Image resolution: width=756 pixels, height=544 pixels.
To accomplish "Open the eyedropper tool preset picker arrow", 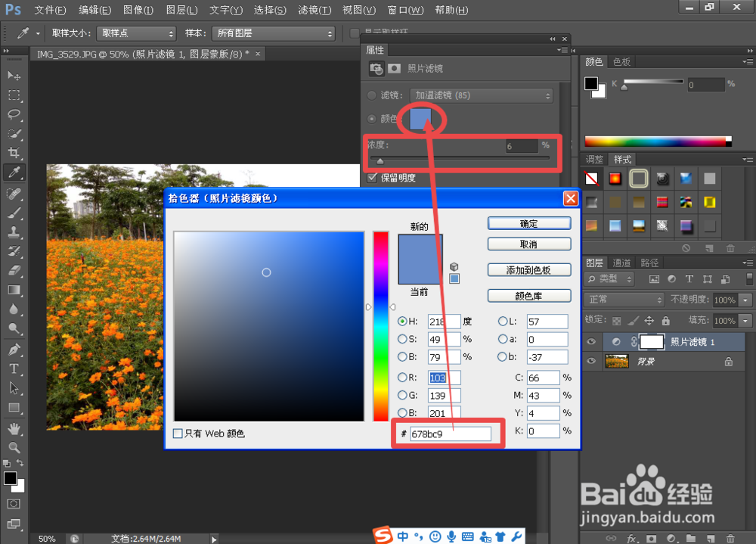I will 38,33.
